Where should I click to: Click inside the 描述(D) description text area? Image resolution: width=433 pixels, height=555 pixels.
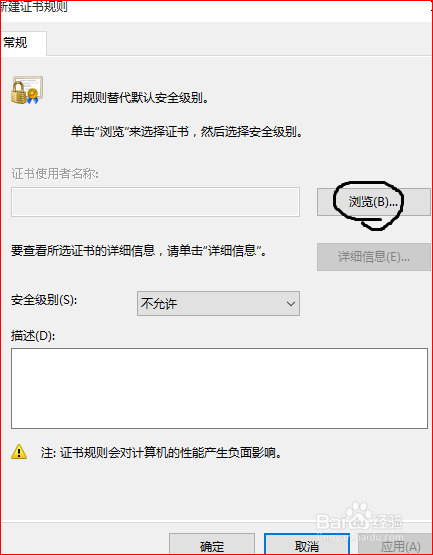coord(220,388)
